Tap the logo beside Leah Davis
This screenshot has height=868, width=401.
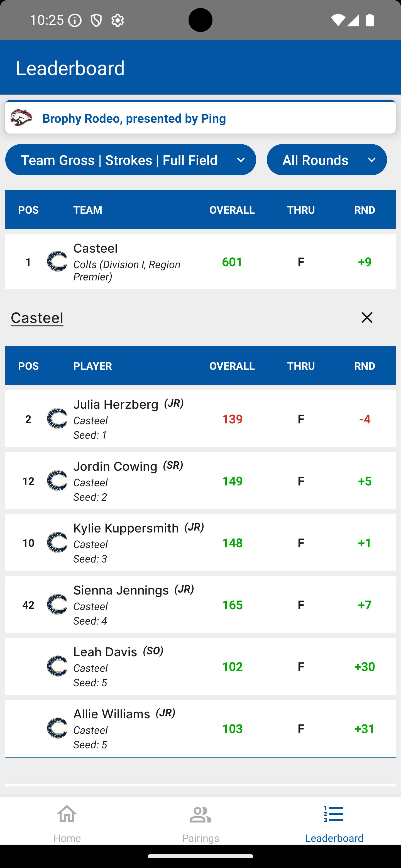(57, 666)
